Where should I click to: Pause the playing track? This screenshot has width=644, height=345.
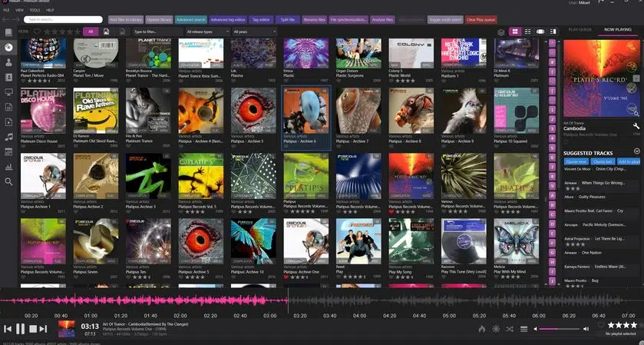click(x=20, y=329)
